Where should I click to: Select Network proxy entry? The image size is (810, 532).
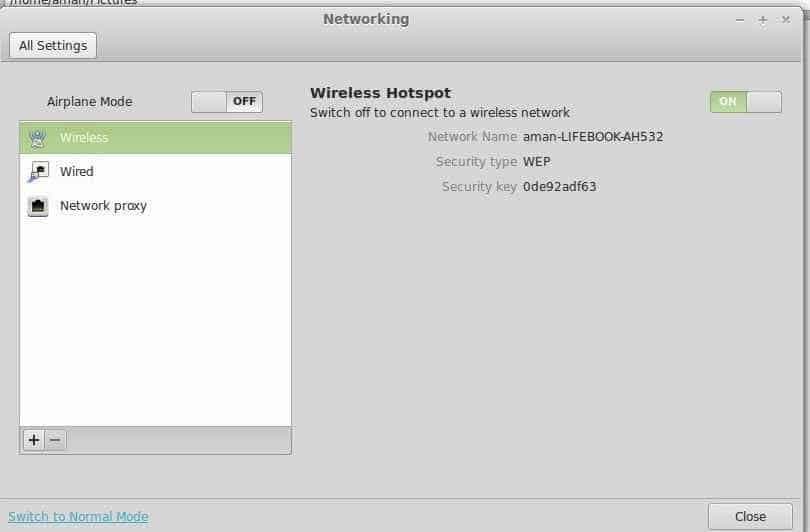coord(155,206)
